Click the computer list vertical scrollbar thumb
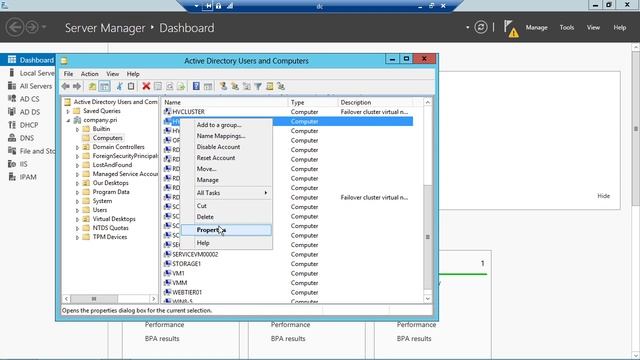 pyautogui.click(x=428, y=237)
